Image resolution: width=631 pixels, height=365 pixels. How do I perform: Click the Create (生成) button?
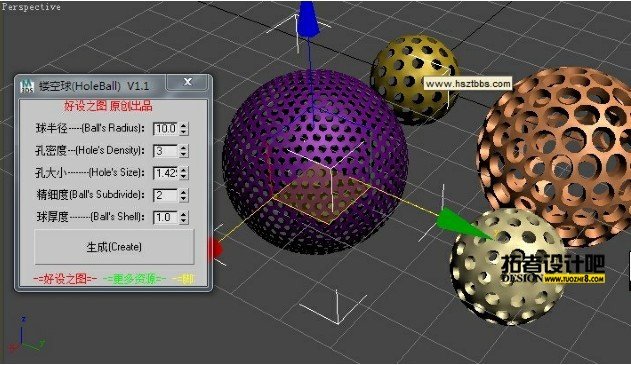coord(114,247)
